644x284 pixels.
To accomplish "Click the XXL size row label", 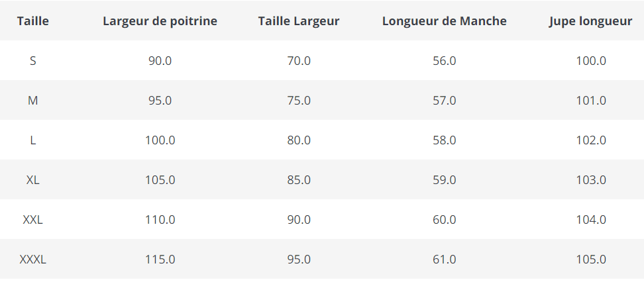I will [x=32, y=220].
